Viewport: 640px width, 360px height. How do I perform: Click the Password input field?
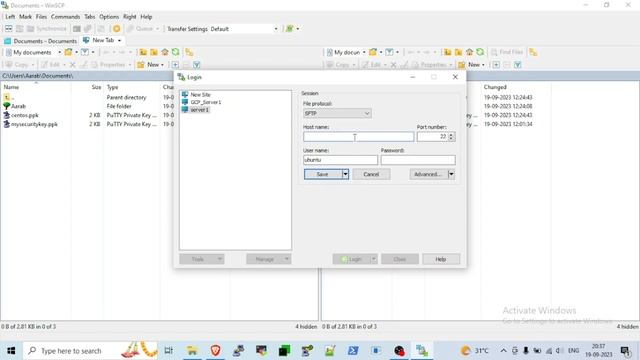point(418,160)
